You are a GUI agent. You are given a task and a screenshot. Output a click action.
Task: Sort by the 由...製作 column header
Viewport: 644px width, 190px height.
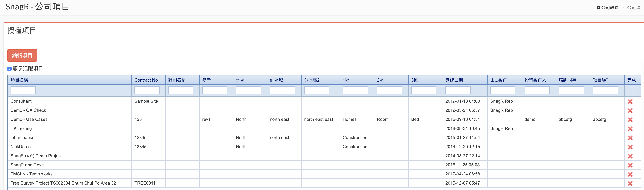pyautogui.click(x=504, y=80)
